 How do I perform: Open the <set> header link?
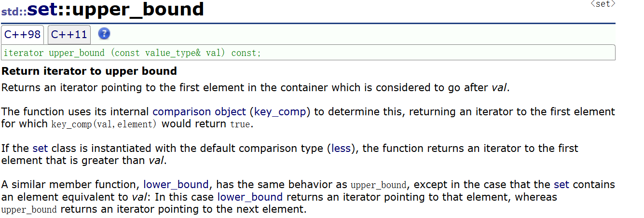pyautogui.click(x=603, y=4)
